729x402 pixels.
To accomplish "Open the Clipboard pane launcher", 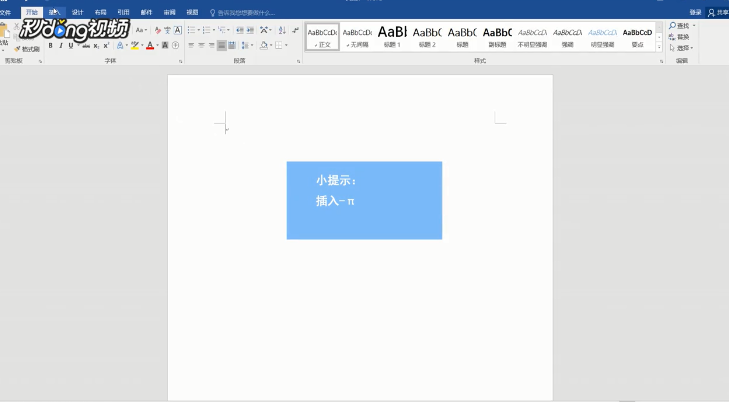I will coord(40,61).
